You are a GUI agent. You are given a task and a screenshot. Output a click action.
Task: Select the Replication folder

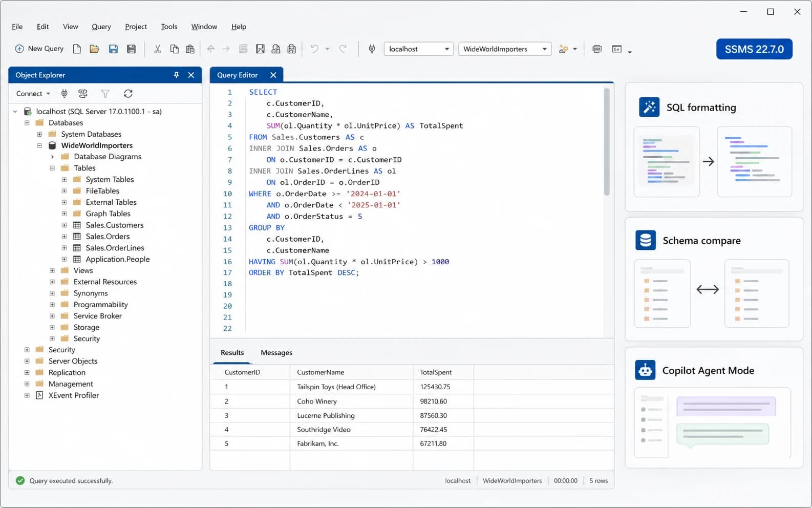click(67, 372)
